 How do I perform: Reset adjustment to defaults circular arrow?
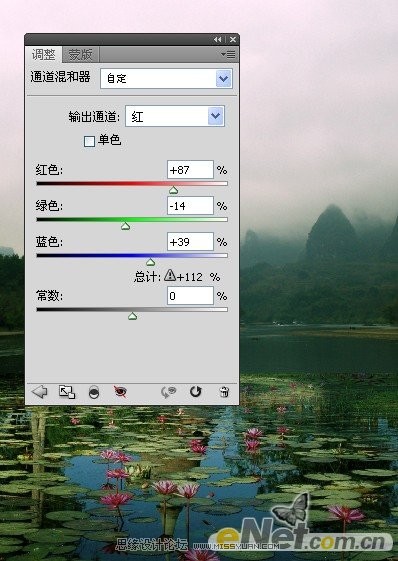[195, 392]
